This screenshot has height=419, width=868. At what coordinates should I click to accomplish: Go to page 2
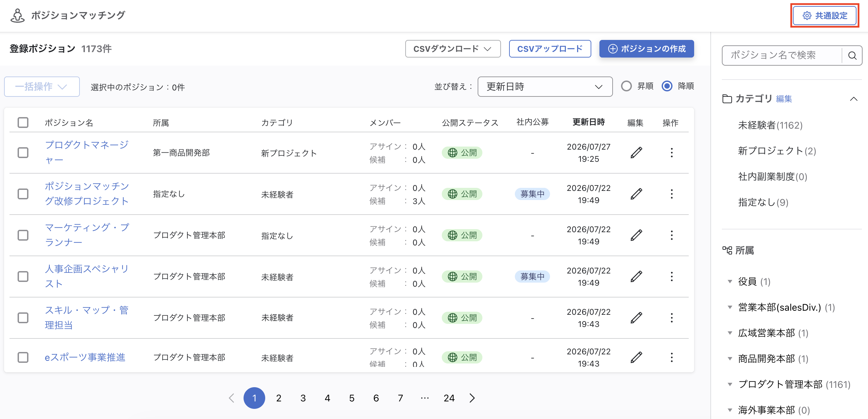[x=279, y=398]
